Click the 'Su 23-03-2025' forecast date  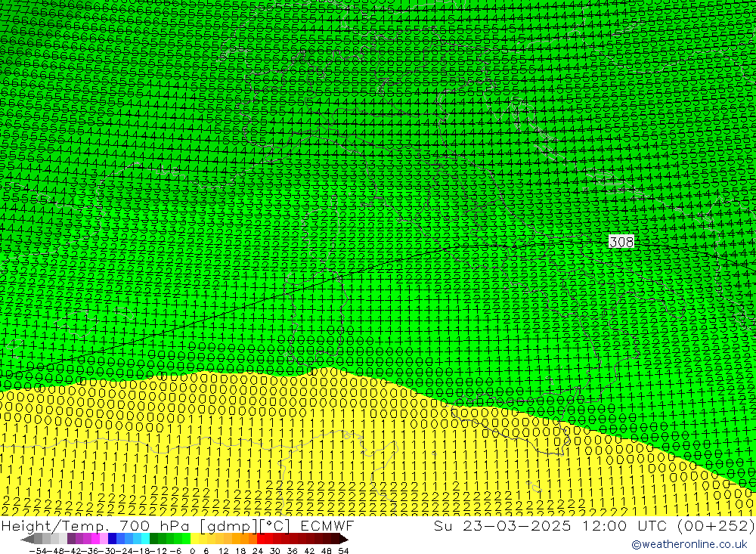[x=502, y=525]
